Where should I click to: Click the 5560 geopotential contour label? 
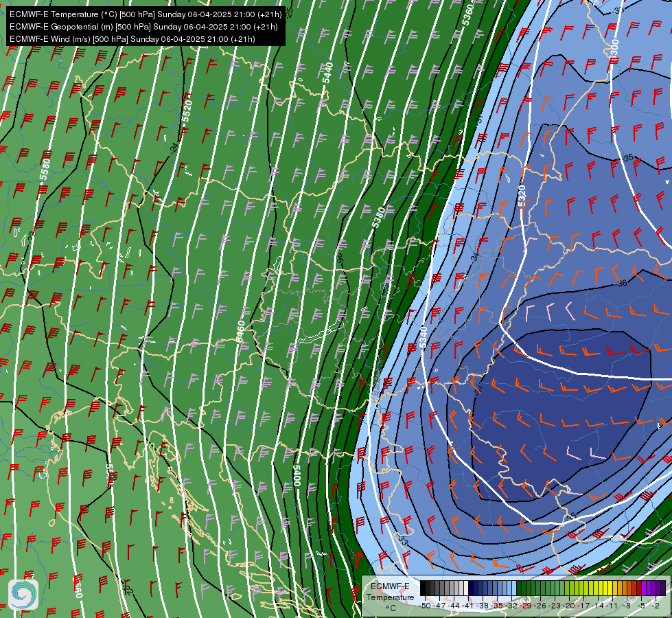(x=78, y=587)
